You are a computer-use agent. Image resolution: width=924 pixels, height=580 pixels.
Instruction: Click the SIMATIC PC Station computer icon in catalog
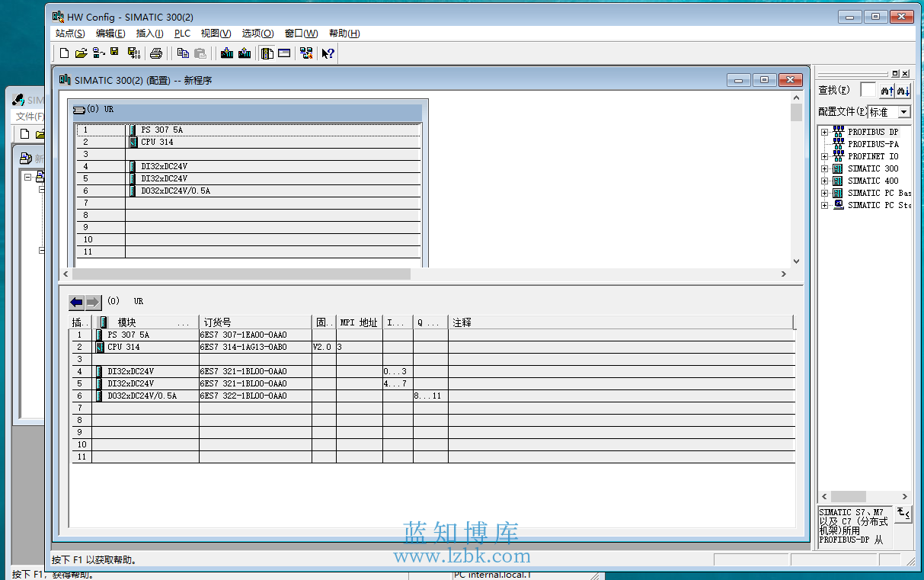click(839, 205)
